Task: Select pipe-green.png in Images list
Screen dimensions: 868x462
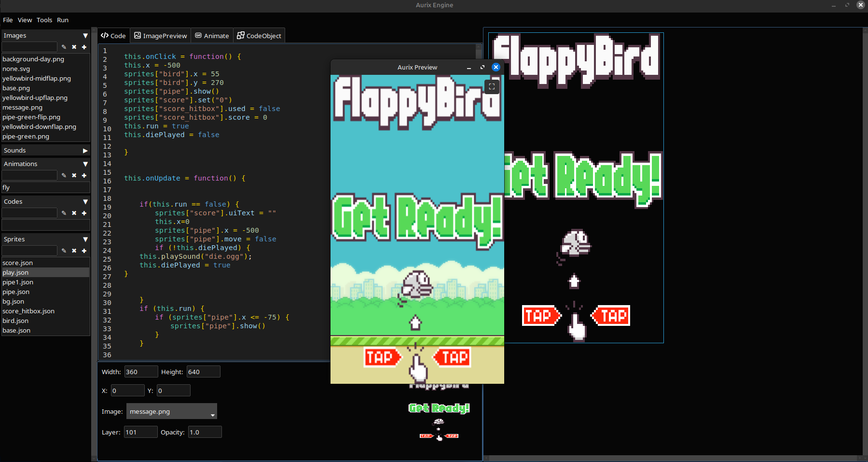Action: [46, 136]
